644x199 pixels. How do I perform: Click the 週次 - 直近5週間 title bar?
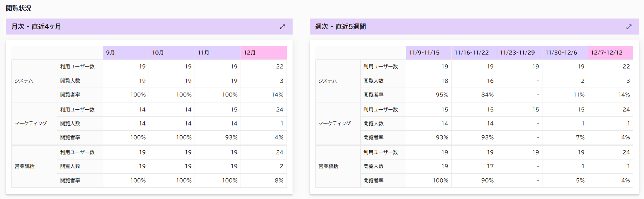(x=474, y=27)
